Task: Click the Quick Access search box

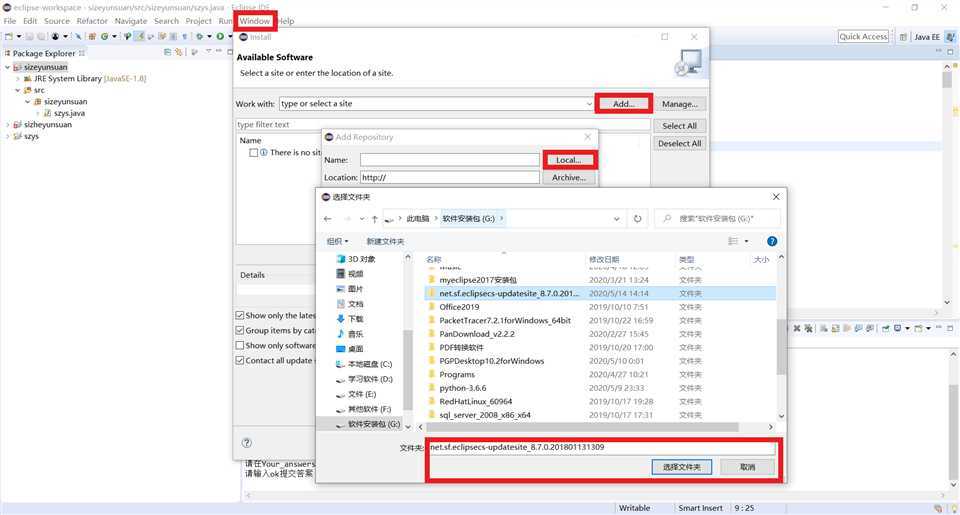Action: point(863,37)
